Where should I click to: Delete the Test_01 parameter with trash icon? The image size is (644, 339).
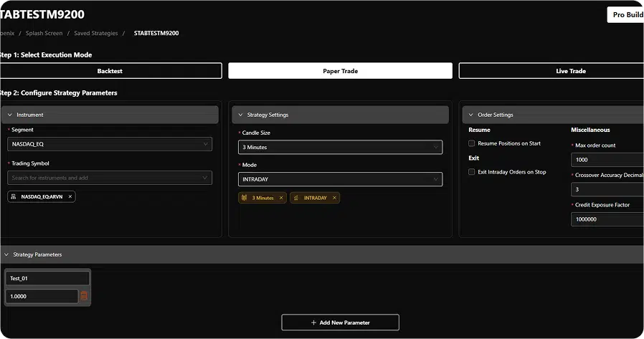84,296
